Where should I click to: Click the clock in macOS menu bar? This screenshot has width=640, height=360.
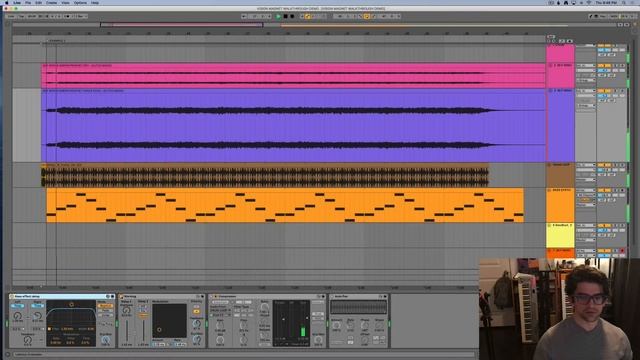tap(606, 2)
